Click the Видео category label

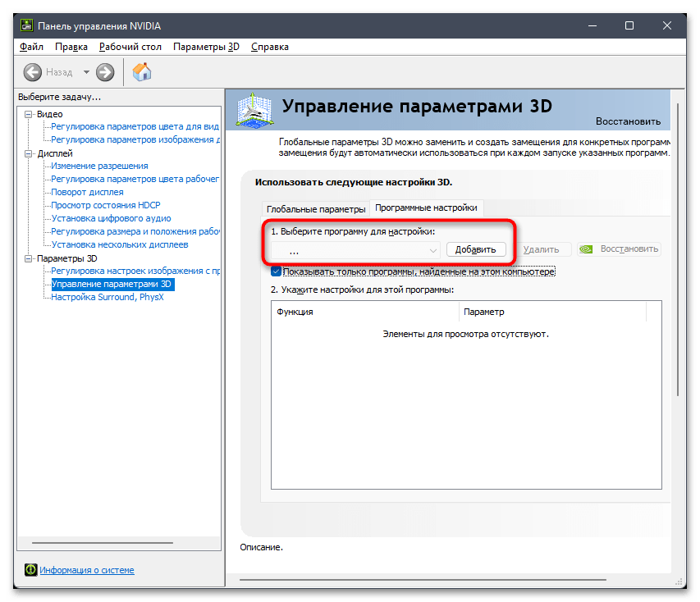click(49, 114)
